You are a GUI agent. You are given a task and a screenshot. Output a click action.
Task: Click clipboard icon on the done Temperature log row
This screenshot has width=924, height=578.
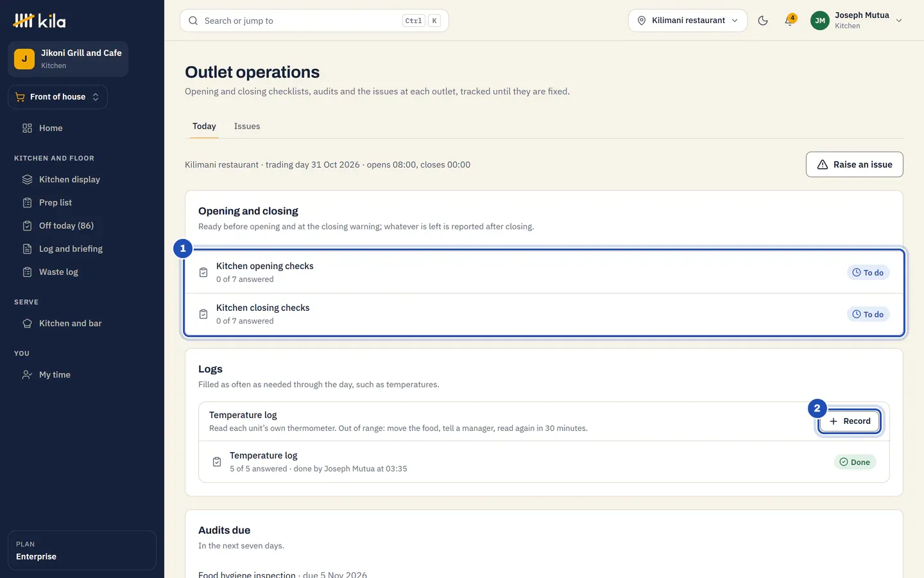(217, 462)
